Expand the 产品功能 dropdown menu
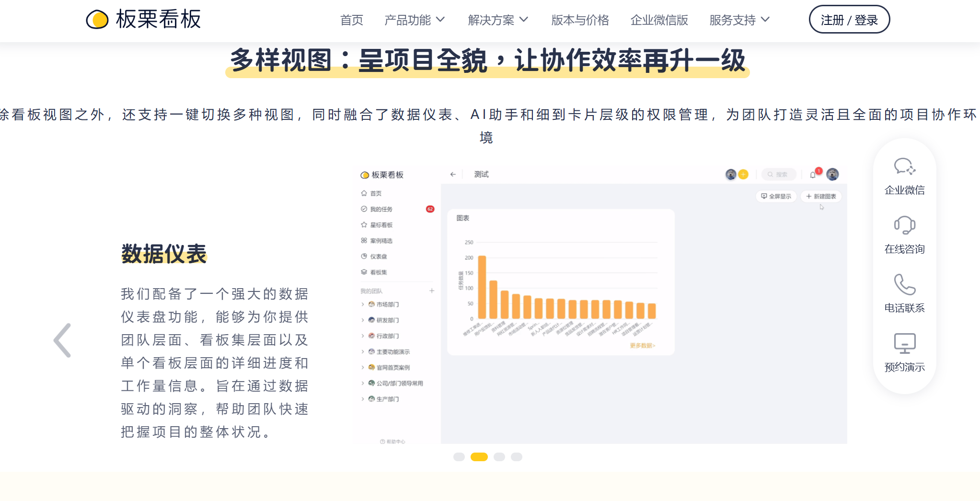Image resolution: width=980 pixels, height=501 pixels. coord(415,20)
